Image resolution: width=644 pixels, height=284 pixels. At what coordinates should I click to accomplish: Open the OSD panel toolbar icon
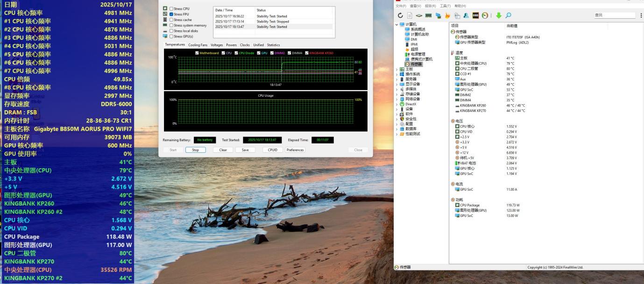click(x=475, y=15)
